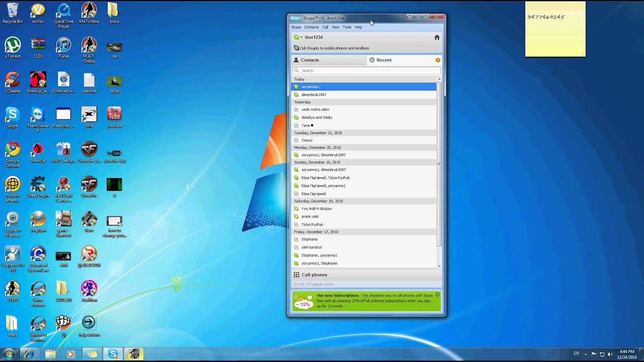Click the TeamViewer 6 desktop icon
The width and height of the screenshot is (644, 362).
[38, 120]
